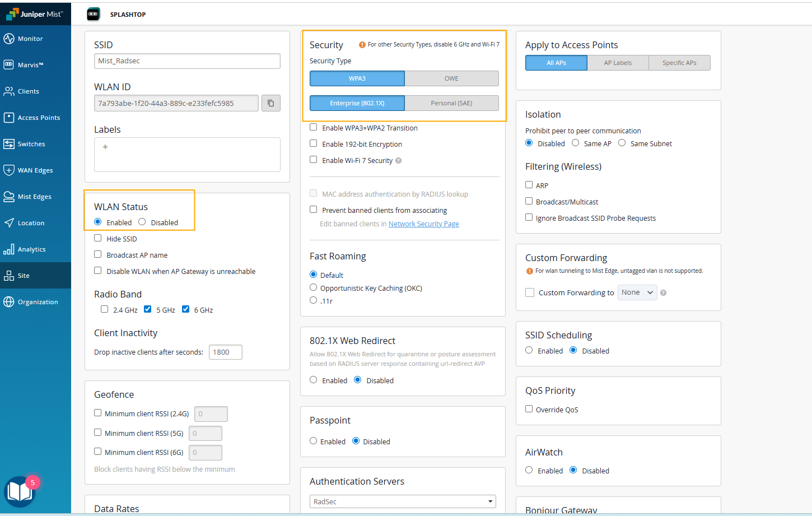The width and height of the screenshot is (812, 516).
Task: Set WLAN Status to Disabled
Action: tap(142, 222)
